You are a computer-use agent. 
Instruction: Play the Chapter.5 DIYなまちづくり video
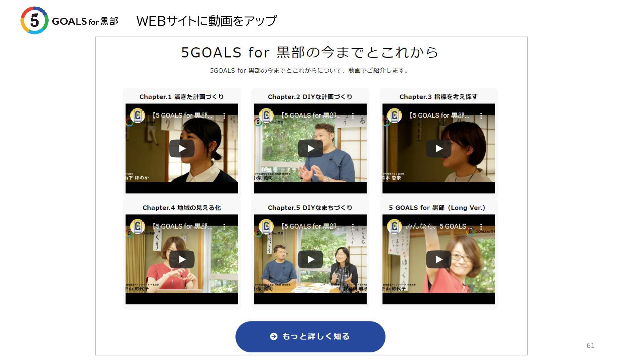(x=310, y=259)
